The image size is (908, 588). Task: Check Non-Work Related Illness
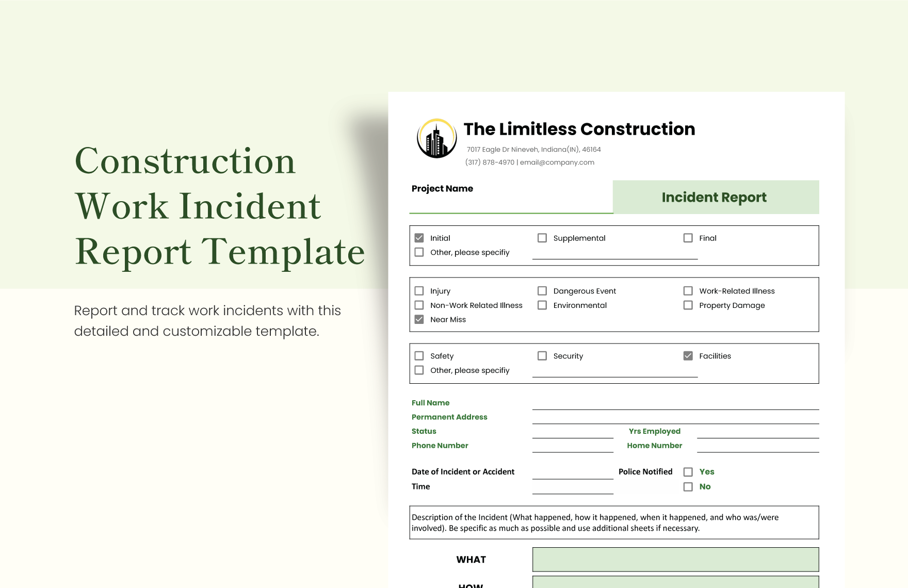[419, 305]
